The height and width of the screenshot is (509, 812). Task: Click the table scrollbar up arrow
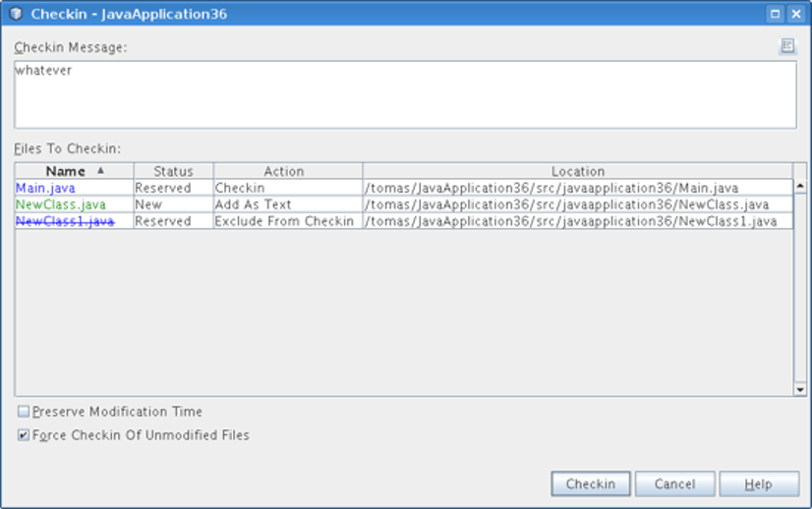point(800,186)
